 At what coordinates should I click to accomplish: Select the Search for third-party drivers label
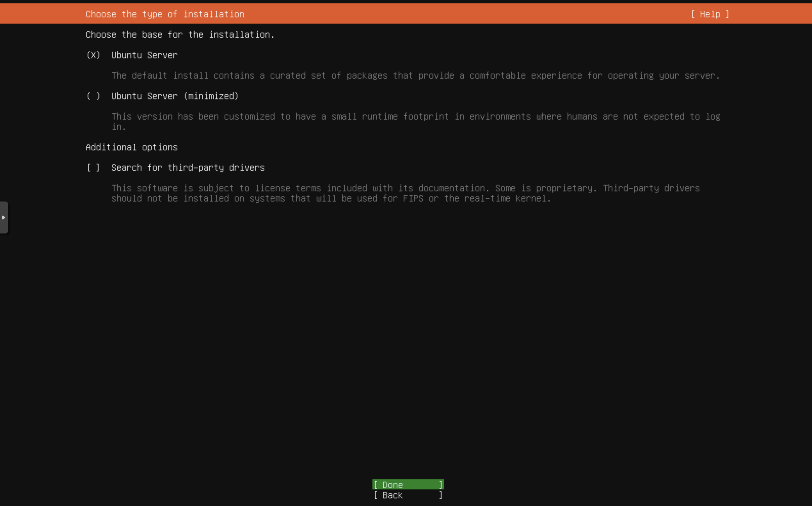pos(188,167)
